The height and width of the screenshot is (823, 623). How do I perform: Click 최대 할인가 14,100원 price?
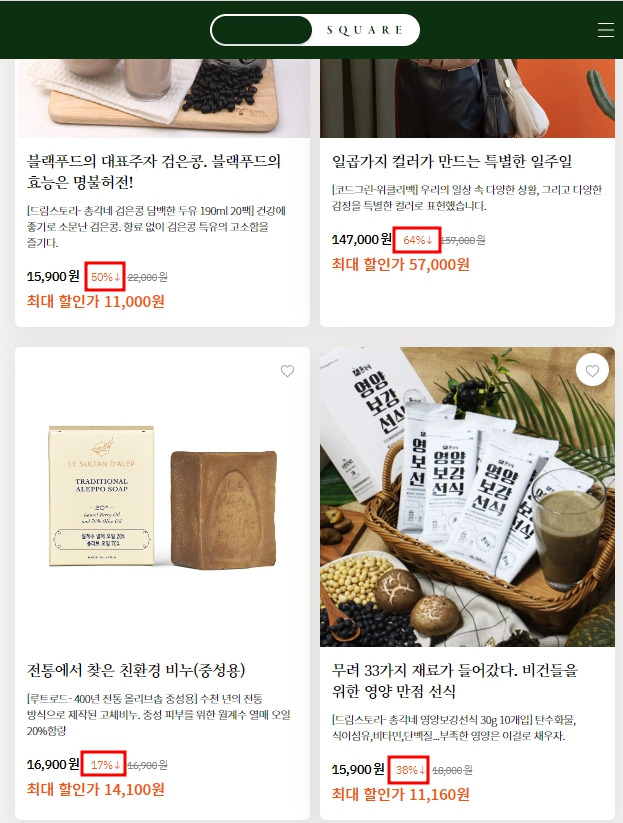coord(96,789)
